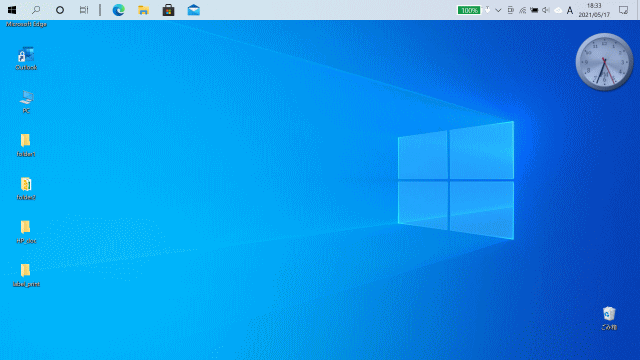
Task: Open the clock showing 18:33 2021/05/17
Action: click(x=594, y=10)
